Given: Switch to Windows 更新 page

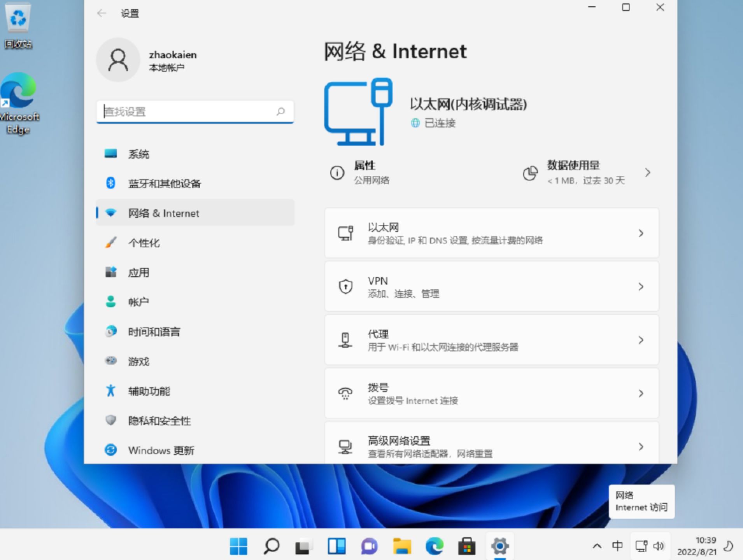Looking at the screenshot, I should tap(161, 450).
